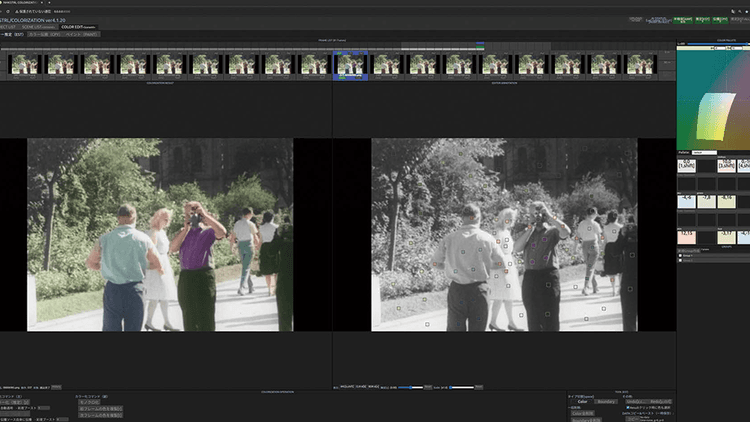Click the Undo button in the tool box

[636, 401]
